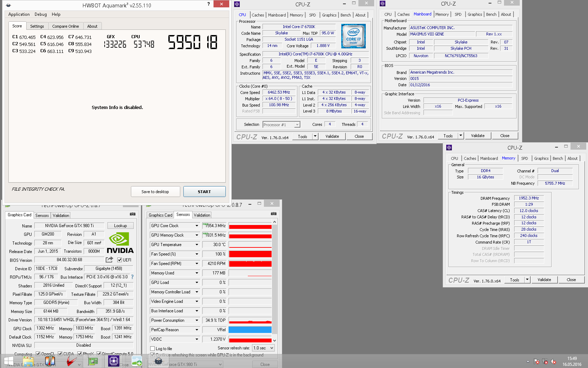Screen dimensions: 588x368
Task: Toggle the DirectCompute 5.0 checkbox
Action: coord(99,354)
